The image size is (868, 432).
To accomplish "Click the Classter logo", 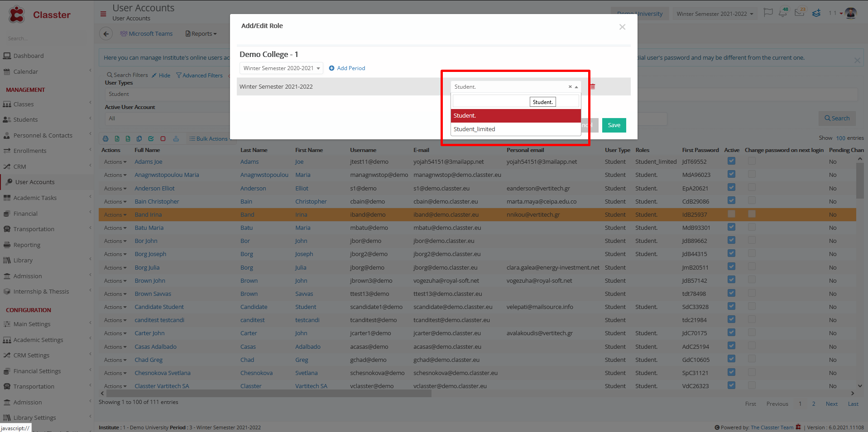I will [x=40, y=14].
